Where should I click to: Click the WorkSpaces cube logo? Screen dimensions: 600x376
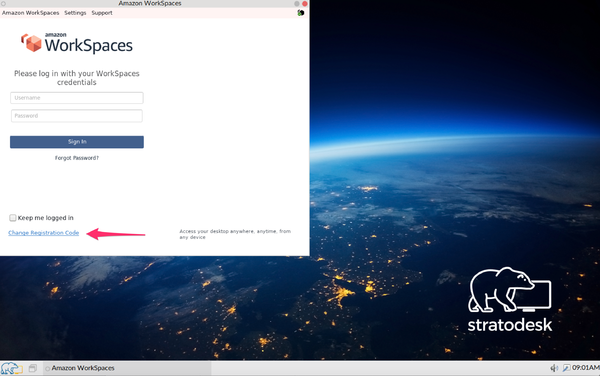[31, 43]
